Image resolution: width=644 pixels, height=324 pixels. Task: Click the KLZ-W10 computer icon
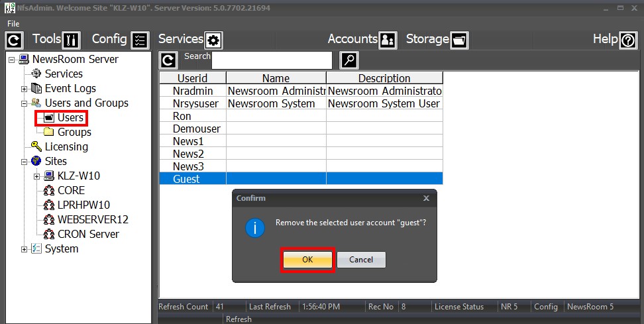(x=49, y=176)
